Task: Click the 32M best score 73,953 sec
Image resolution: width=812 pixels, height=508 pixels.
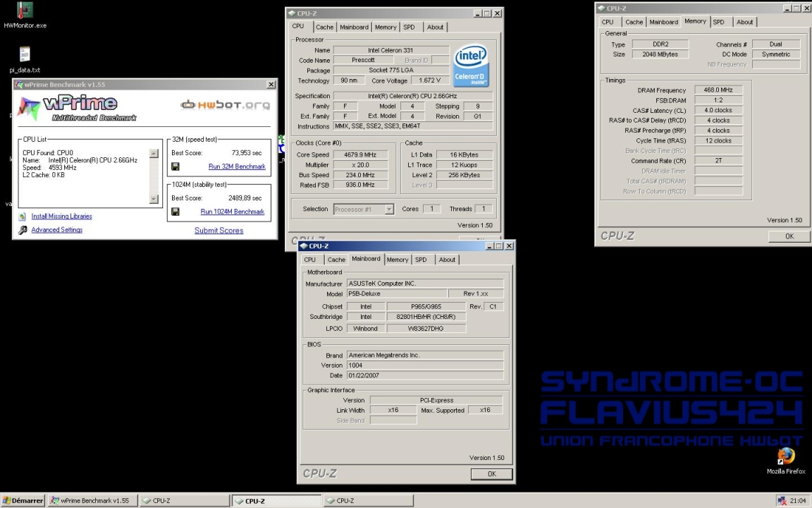Action: [x=247, y=153]
